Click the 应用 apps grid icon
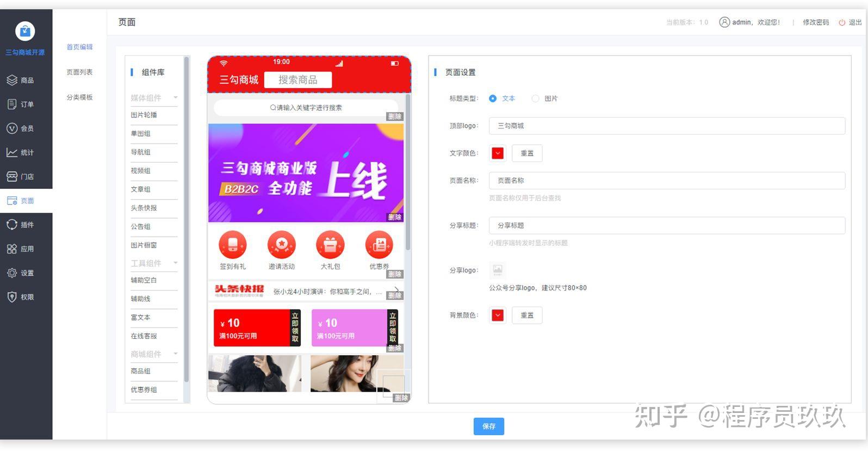This screenshot has height=451, width=868. pos(12,249)
